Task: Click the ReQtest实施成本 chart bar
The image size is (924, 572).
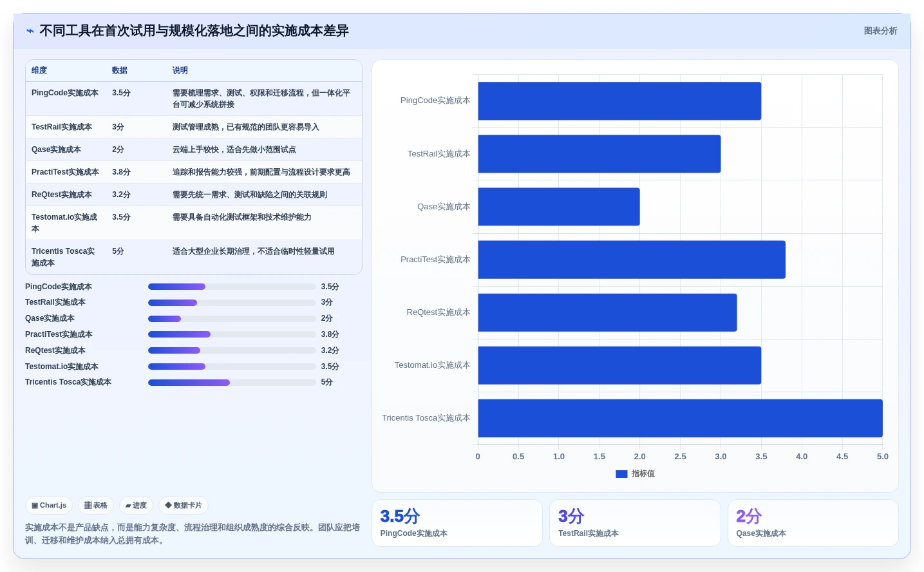Action: tap(607, 312)
